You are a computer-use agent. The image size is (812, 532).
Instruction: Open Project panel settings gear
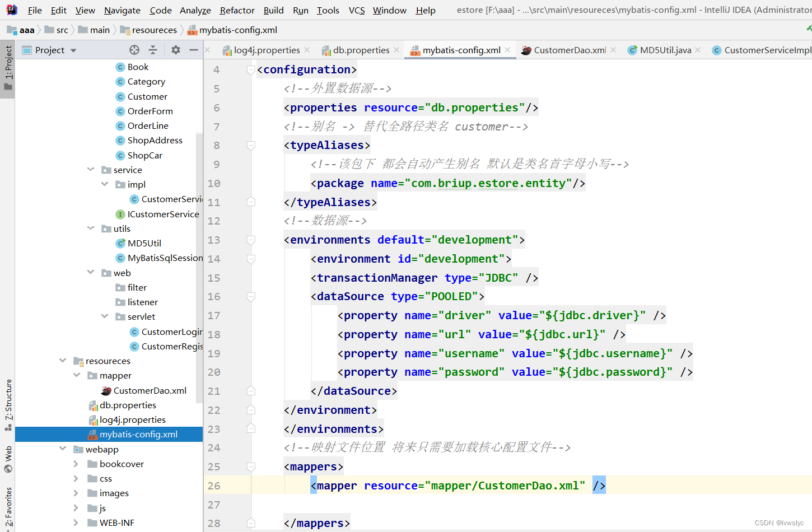(x=176, y=50)
